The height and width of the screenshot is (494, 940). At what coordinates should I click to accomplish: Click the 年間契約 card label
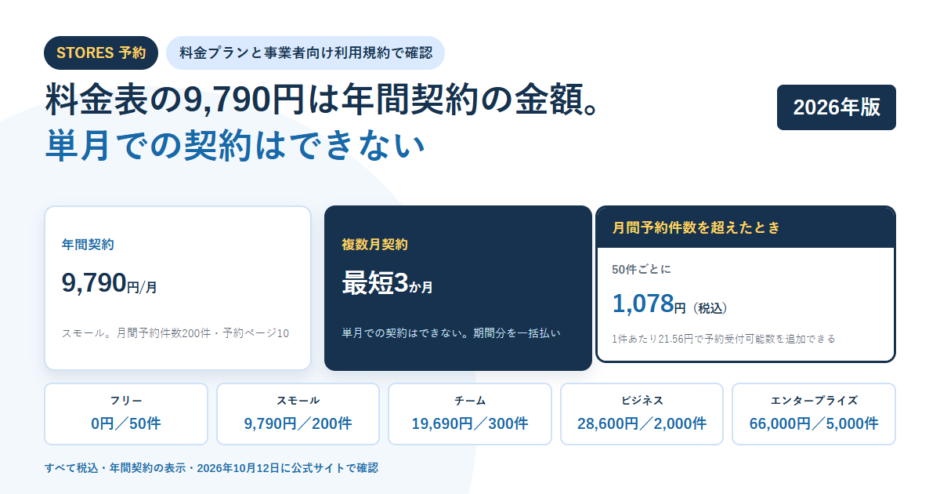(88, 245)
